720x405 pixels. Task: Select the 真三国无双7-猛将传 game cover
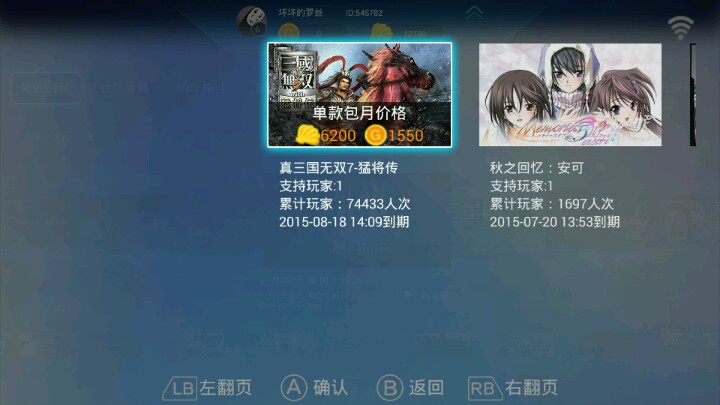point(360,95)
